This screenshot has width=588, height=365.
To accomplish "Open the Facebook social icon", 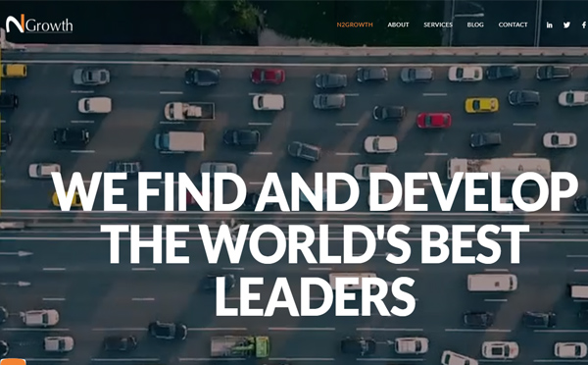I will click(x=584, y=25).
